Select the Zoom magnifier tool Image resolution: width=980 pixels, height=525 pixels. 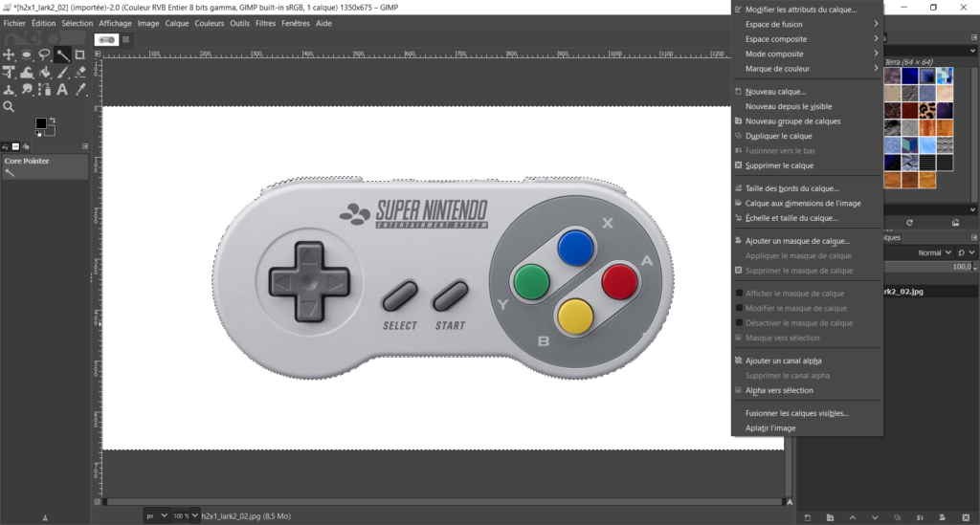(x=9, y=107)
